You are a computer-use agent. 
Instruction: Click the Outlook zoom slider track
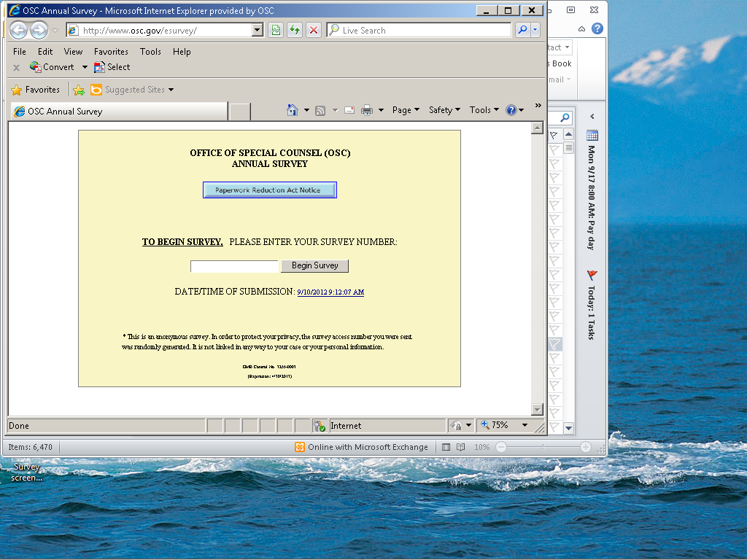click(543, 447)
